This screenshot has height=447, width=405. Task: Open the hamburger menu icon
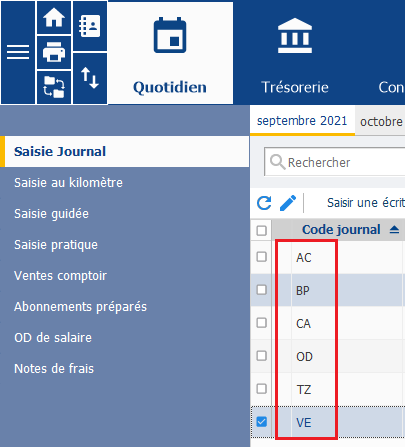[x=18, y=52]
